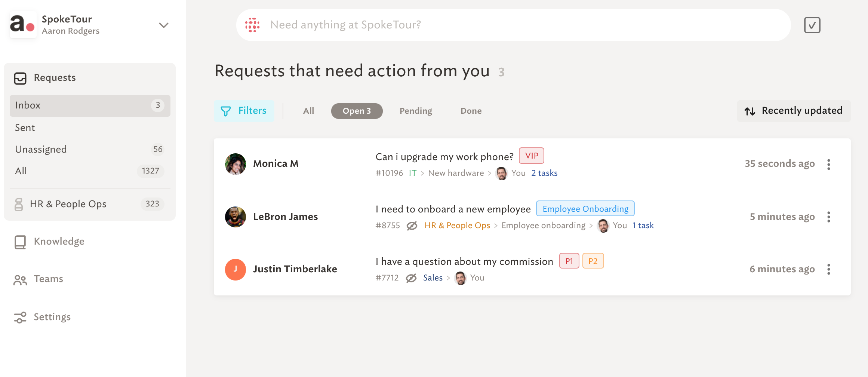Focus the Need anything at SpokeTour search field

point(513,25)
